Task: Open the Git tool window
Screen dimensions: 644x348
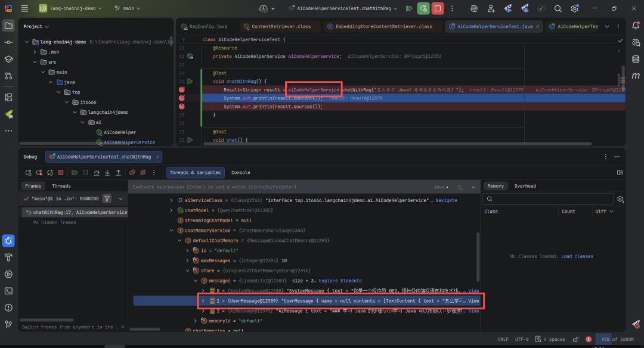Action: 8,324
